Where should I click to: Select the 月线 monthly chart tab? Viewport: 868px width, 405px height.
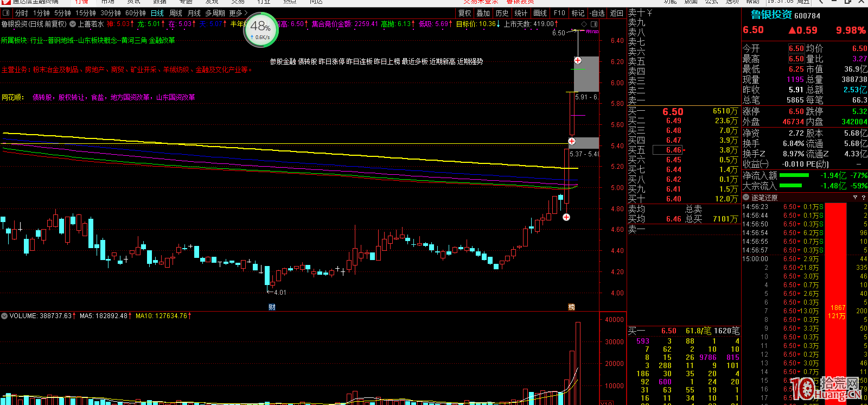coord(194,13)
